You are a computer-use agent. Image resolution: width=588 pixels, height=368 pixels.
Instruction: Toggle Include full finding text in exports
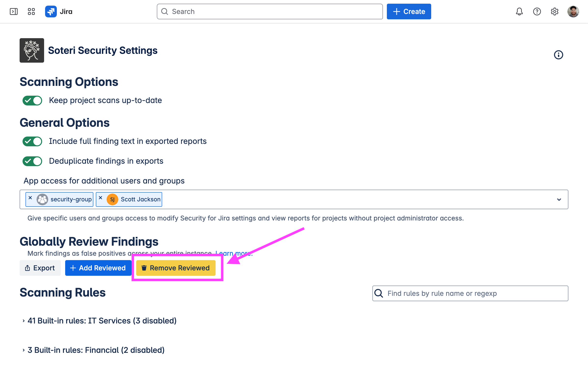point(32,141)
